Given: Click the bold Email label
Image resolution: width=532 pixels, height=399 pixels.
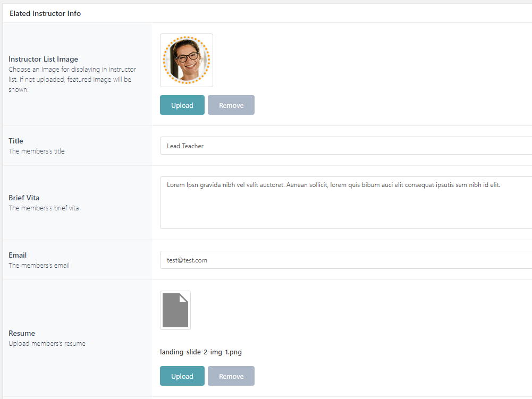Looking at the screenshot, I should click(18, 255).
